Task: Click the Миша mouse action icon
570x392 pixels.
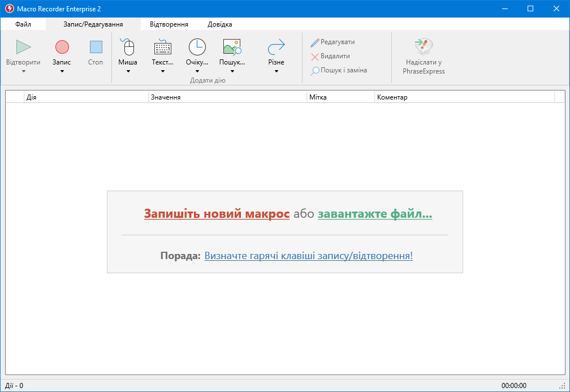Action: [128, 47]
